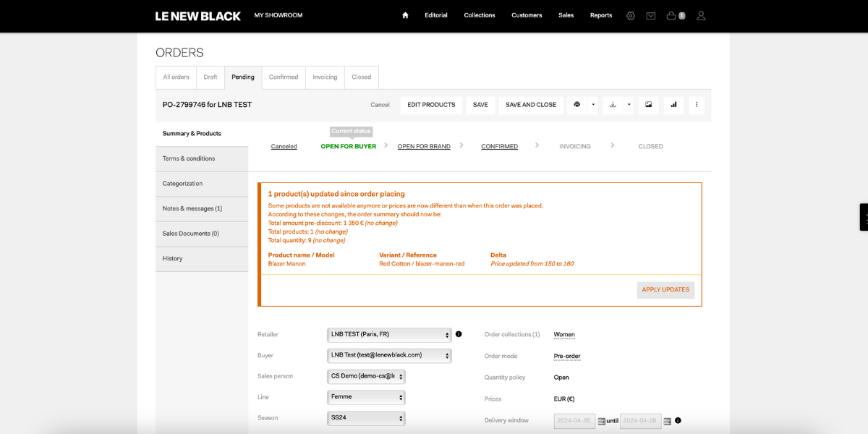The height and width of the screenshot is (434, 868).
Task: Open Notes & messages (1) section
Action: coord(202,208)
